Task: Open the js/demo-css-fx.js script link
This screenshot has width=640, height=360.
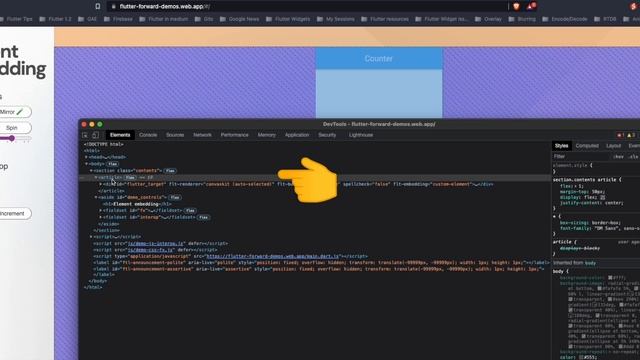Action: click(x=151, y=250)
